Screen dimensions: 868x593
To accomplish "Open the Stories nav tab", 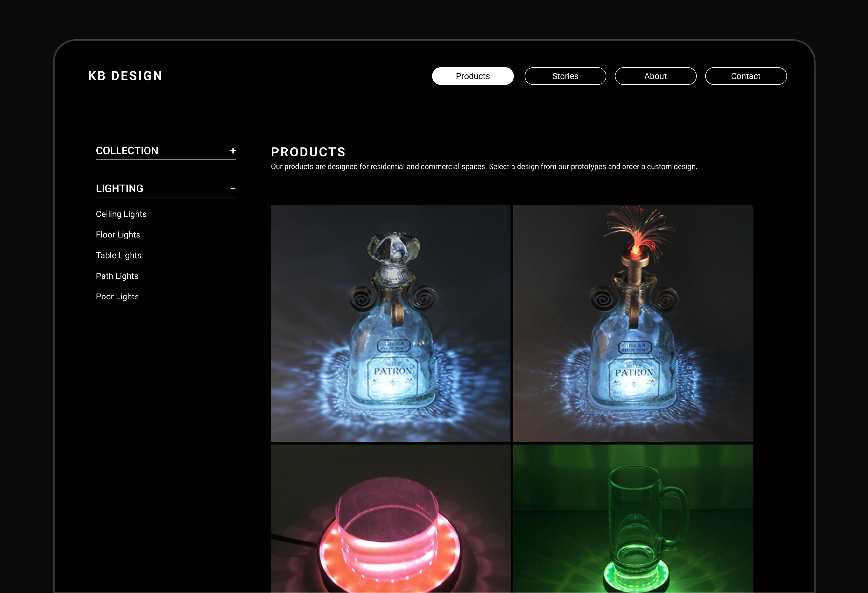I will coord(565,76).
